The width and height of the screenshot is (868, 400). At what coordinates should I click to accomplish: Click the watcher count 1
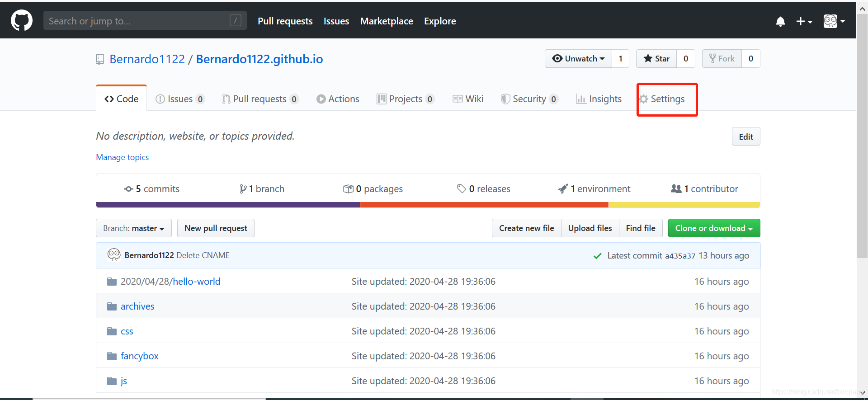coord(621,59)
